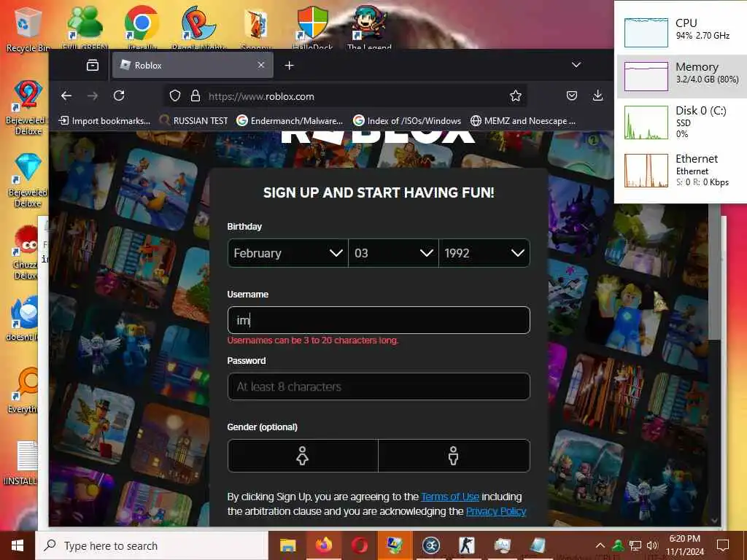Switch to Firefox in the taskbar
This screenshot has height=560, width=747.
[x=323, y=545]
